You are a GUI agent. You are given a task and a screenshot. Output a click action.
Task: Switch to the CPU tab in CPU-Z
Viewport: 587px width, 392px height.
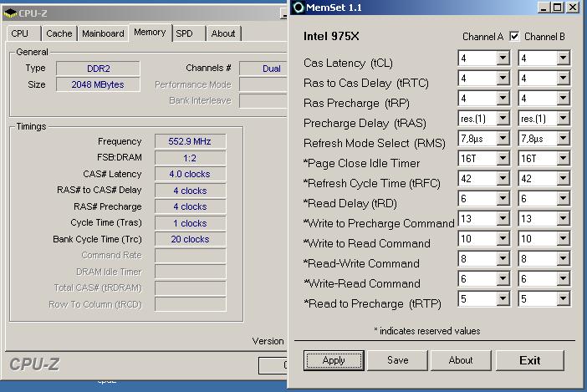(23, 33)
